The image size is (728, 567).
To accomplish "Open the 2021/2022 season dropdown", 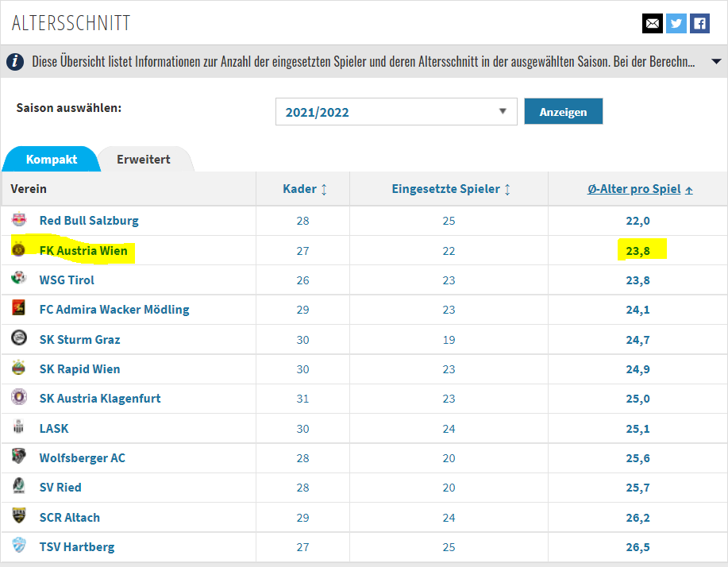I will (396, 111).
